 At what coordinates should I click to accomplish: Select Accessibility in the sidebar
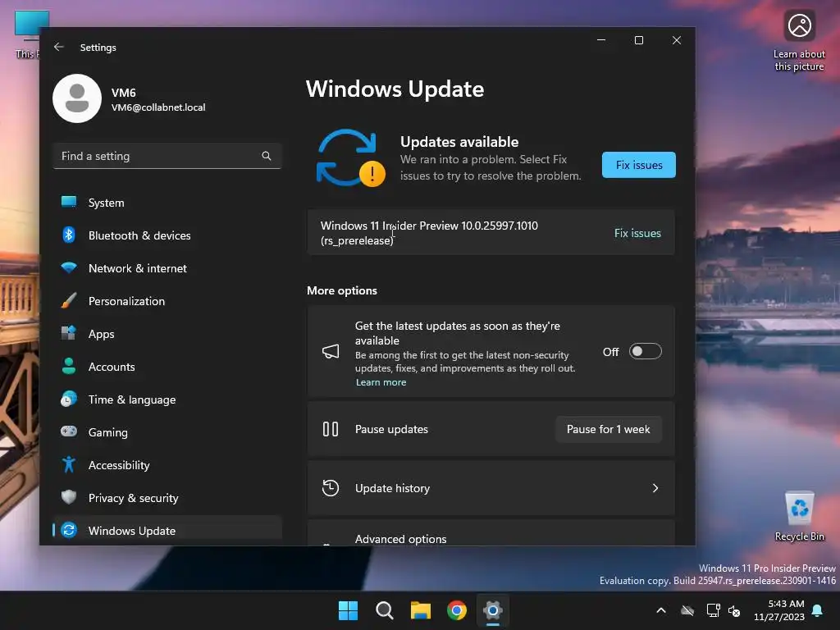tap(167, 465)
